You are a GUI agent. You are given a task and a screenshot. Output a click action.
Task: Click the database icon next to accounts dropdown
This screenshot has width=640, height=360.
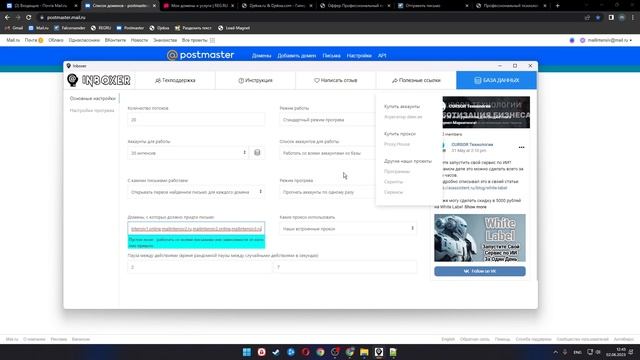pos(257,153)
